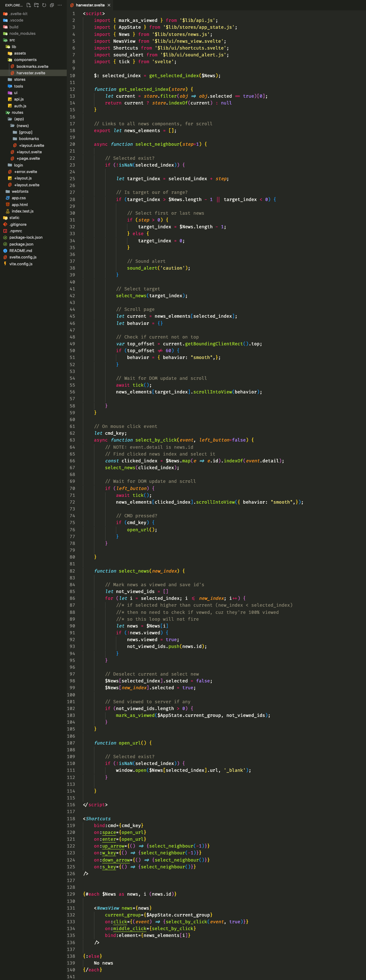Click the JS icon next to auth.js

pos(10,106)
